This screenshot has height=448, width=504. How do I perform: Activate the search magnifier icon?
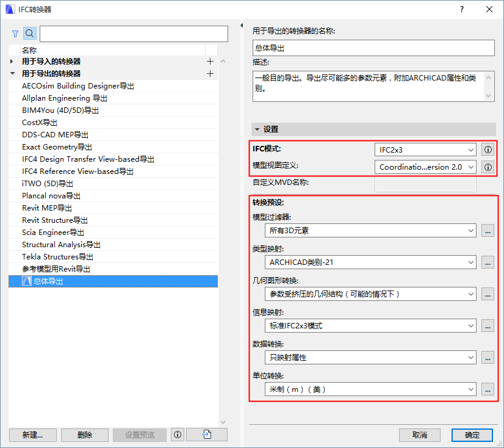[29, 34]
